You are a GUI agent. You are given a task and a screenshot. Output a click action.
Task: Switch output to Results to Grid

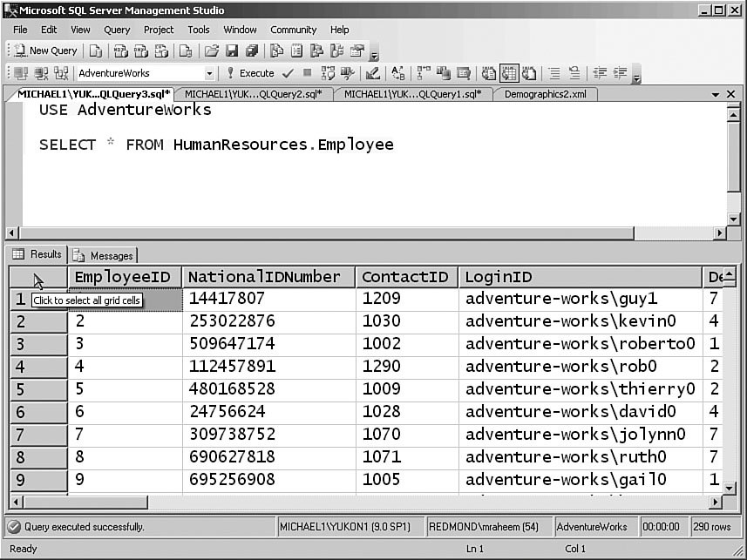tap(509, 73)
